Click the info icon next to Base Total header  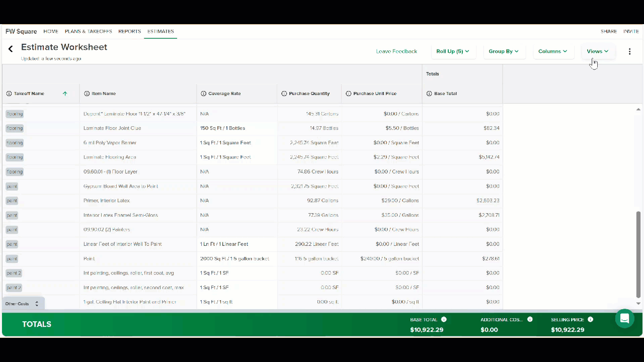pyautogui.click(x=429, y=94)
